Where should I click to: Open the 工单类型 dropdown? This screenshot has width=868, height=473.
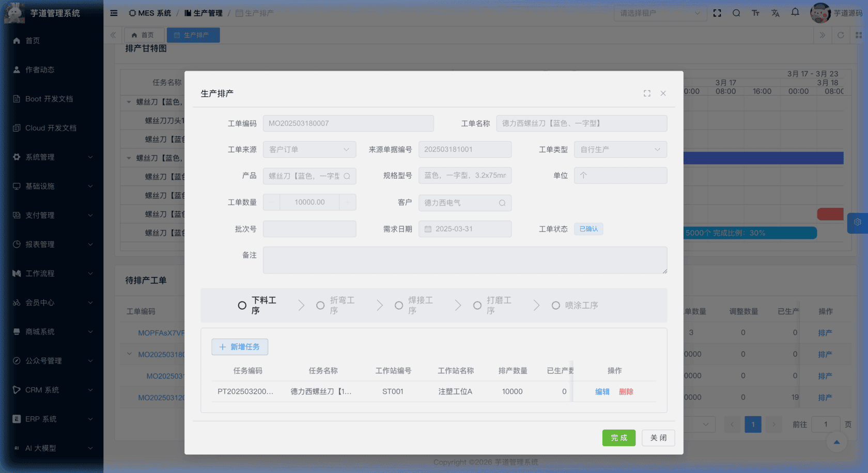(x=620, y=149)
